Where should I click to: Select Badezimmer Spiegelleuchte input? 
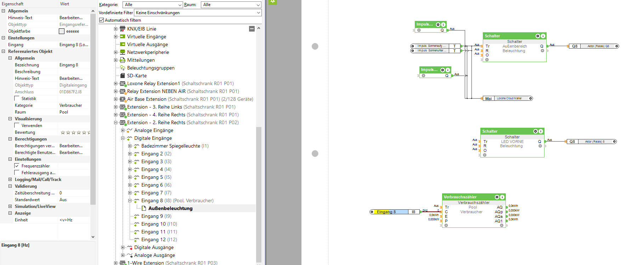[x=175, y=146]
